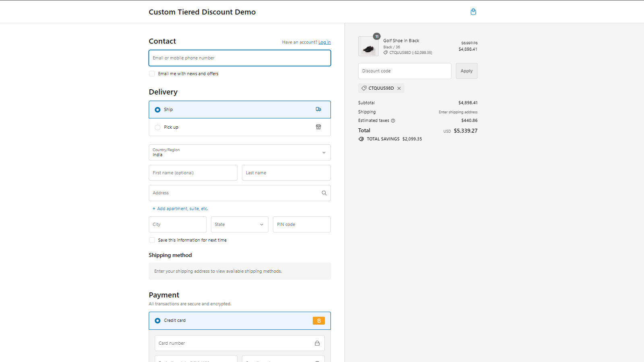The height and width of the screenshot is (362, 644).
Task: Expand Add apartment, suite, etc.
Action: tap(180, 208)
